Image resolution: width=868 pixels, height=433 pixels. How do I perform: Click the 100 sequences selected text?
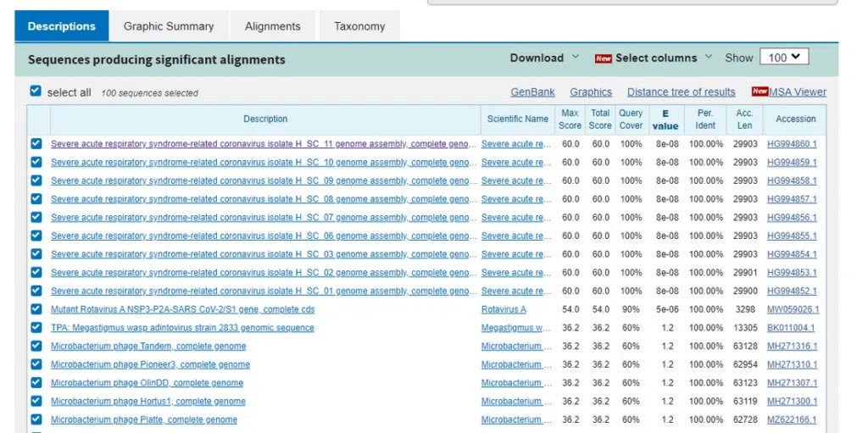pyautogui.click(x=149, y=93)
